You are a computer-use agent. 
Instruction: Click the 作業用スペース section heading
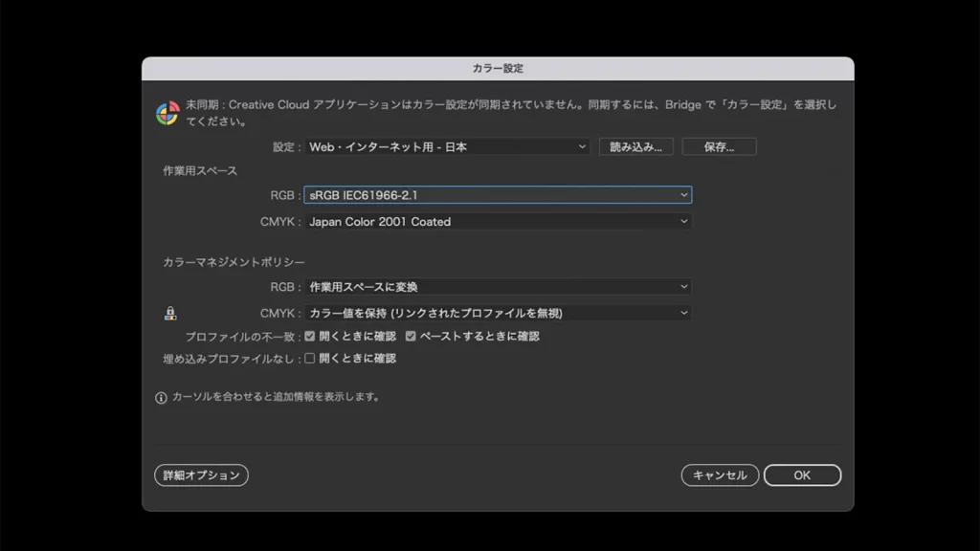click(200, 171)
